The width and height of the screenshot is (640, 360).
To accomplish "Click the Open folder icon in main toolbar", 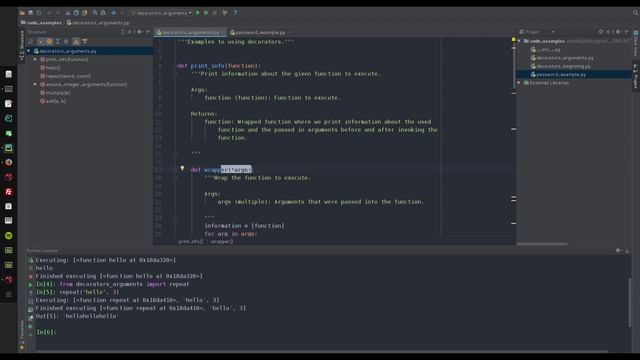I will pos(22,13).
